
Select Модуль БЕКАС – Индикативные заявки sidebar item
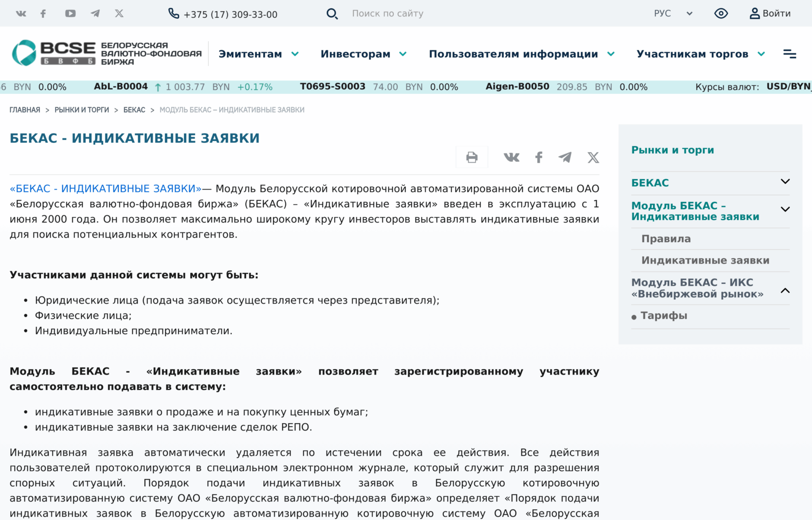pyautogui.click(x=695, y=211)
